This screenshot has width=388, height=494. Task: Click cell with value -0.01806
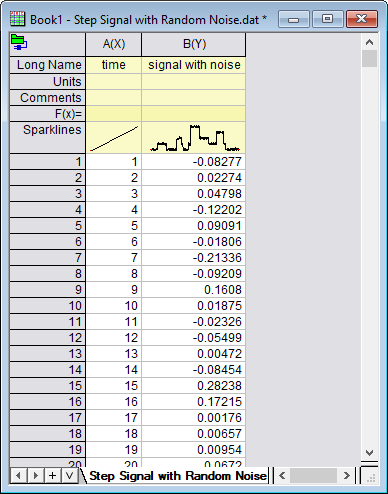click(194, 242)
